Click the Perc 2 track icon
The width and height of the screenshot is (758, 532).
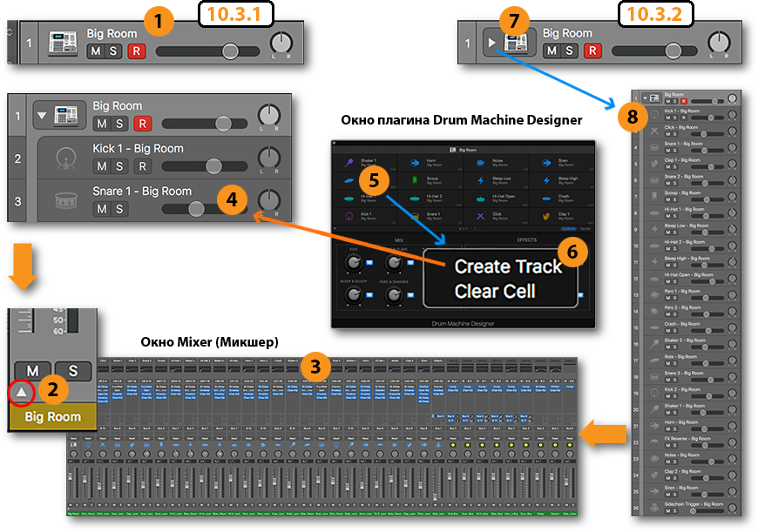click(654, 311)
